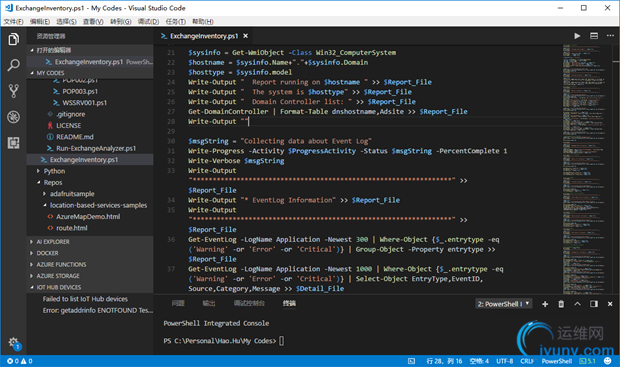Switch to the 调试控制台 panel tab
The width and height of the screenshot is (620, 367).
(249, 303)
